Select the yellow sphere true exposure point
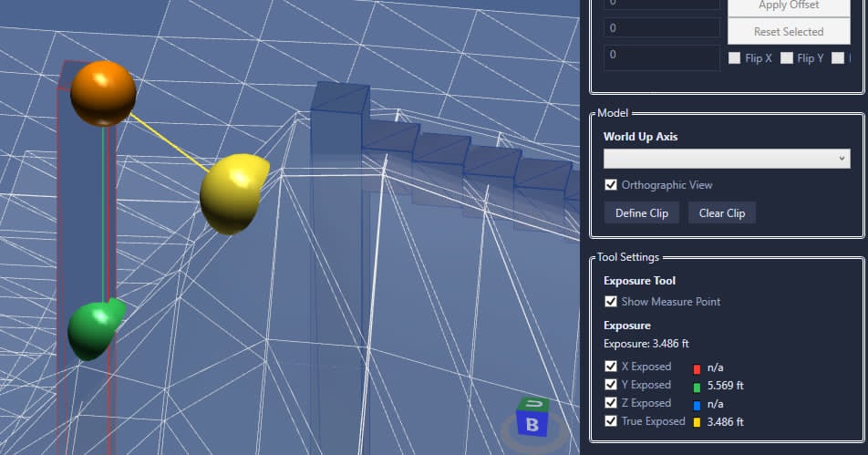 (233, 193)
